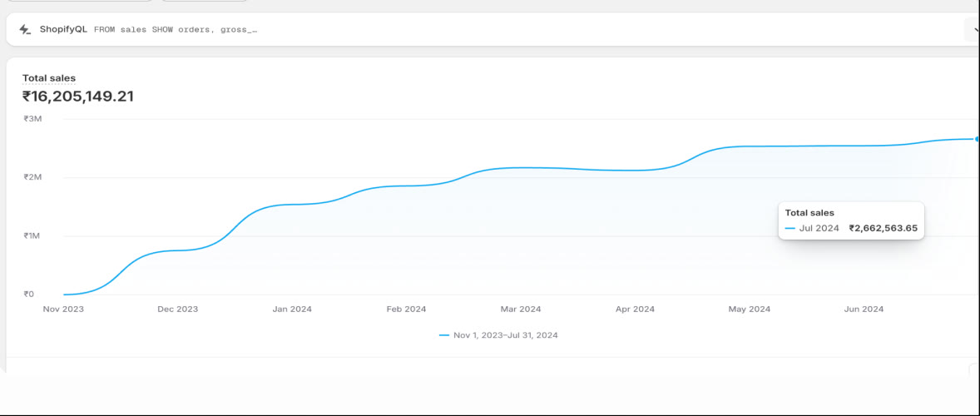Click the Jul 2024 data point marker
980x416 pixels.
click(978, 139)
